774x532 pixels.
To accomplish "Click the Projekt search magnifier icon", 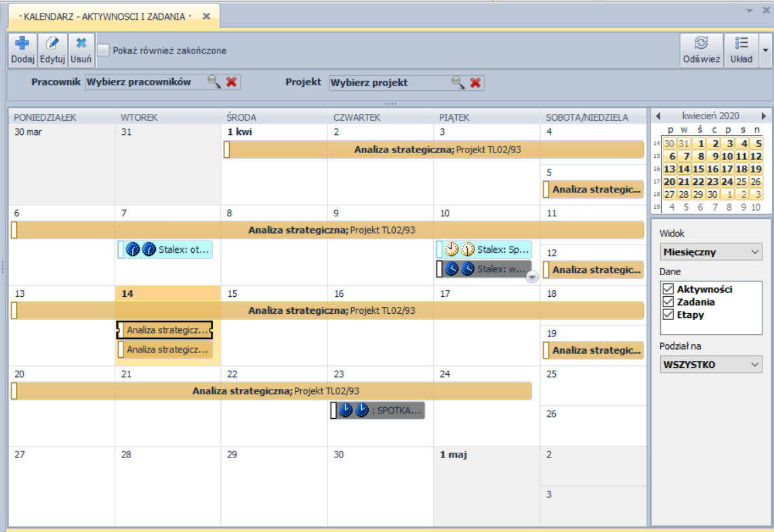I will pos(458,83).
